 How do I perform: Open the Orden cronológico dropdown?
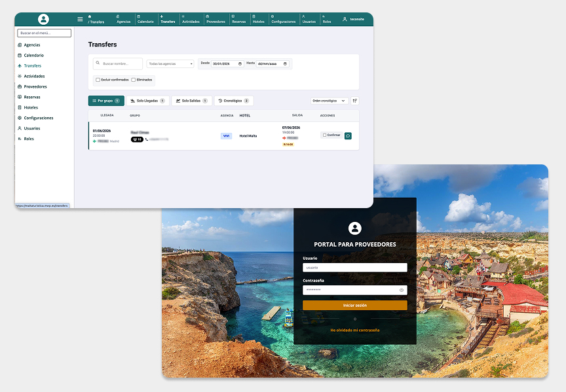tap(329, 101)
